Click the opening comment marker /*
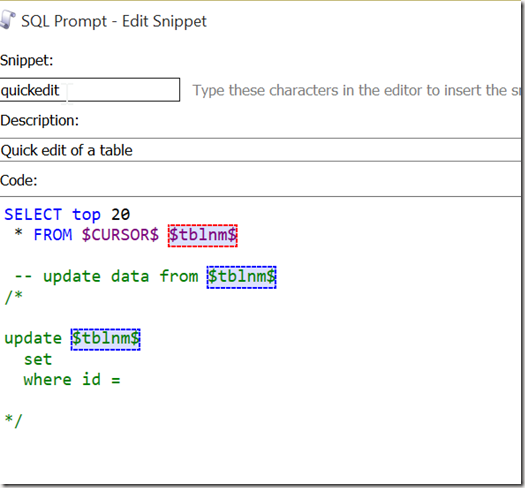This screenshot has height=488, width=525. [x=13, y=297]
